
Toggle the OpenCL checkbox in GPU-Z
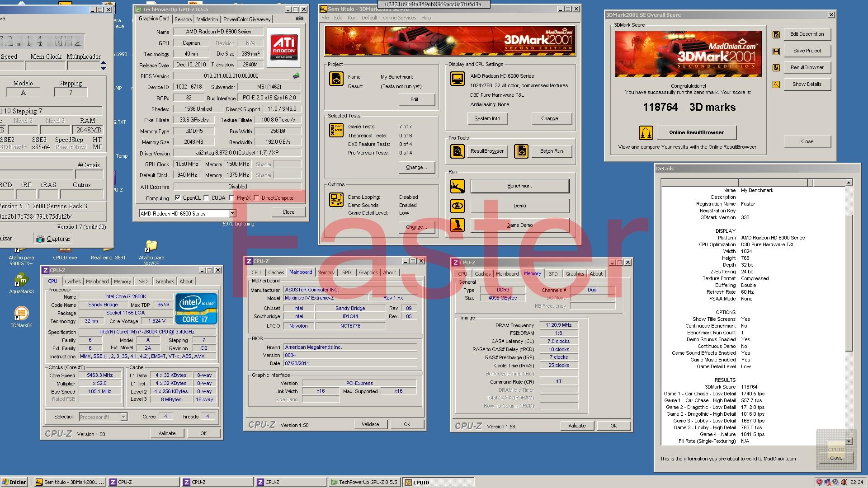(x=178, y=198)
